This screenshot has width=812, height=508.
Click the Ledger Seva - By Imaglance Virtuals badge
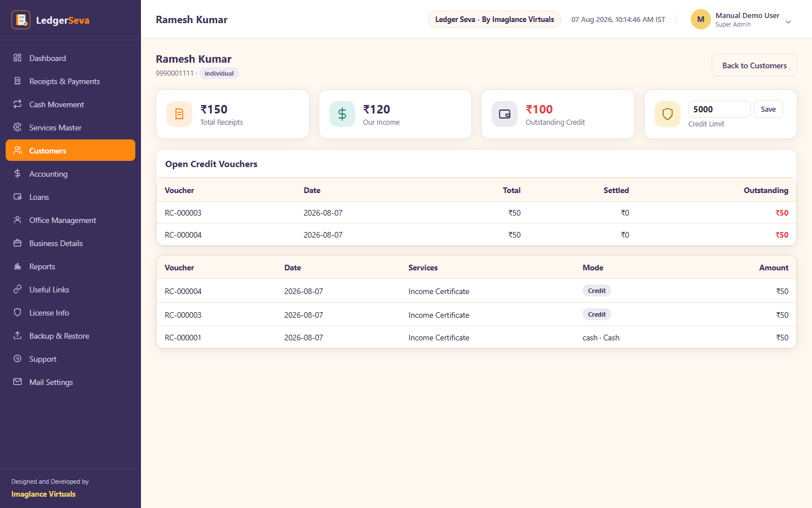(495, 19)
